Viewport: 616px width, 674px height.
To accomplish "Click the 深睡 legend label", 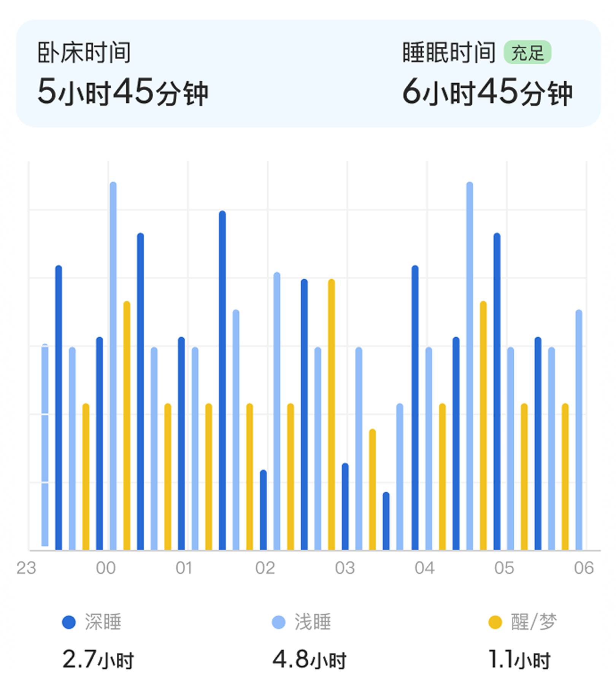I will click(103, 622).
